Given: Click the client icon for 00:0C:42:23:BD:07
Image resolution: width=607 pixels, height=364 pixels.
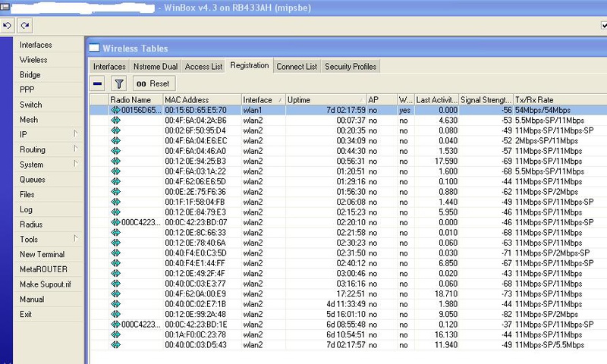Looking at the screenshot, I should click(x=115, y=222).
